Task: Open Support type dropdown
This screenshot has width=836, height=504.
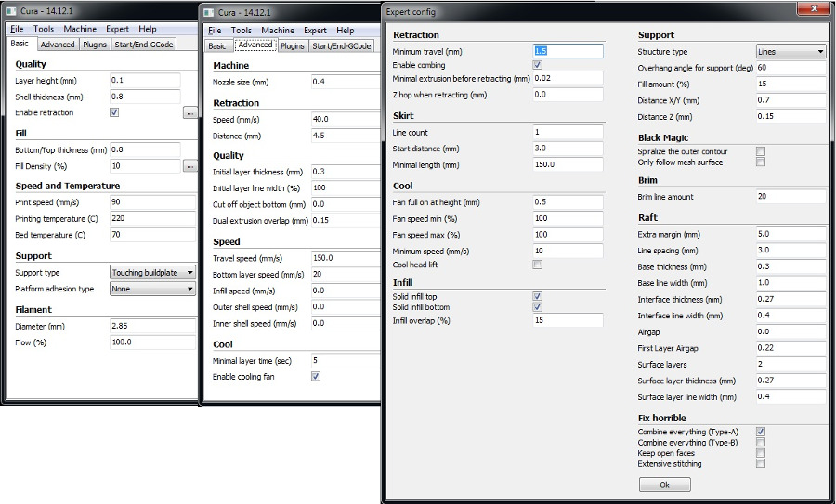Action: (x=152, y=272)
